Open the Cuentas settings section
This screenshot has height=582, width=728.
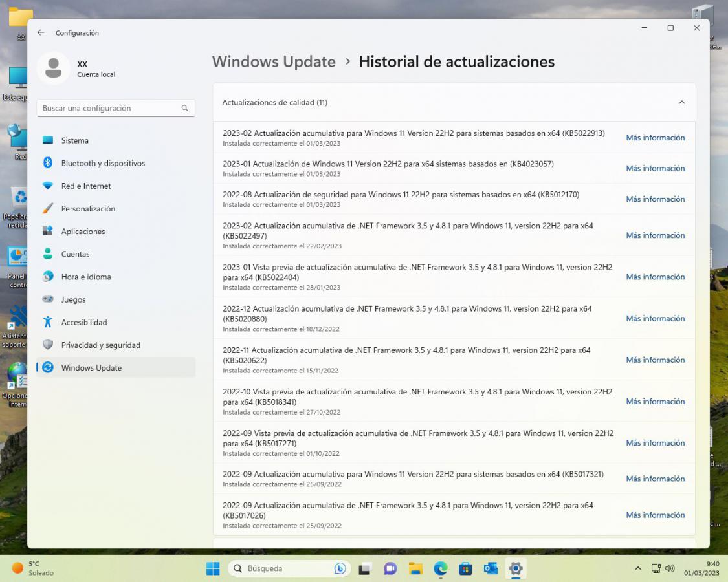coord(75,254)
